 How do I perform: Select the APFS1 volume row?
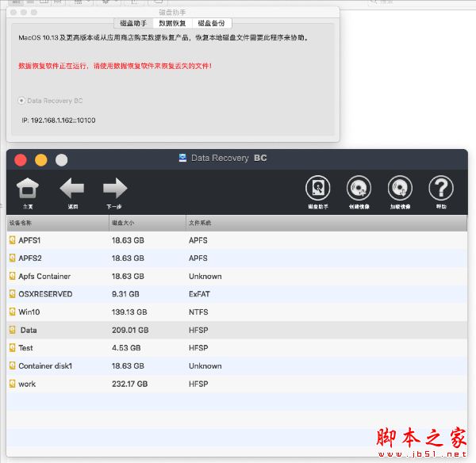(x=236, y=240)
